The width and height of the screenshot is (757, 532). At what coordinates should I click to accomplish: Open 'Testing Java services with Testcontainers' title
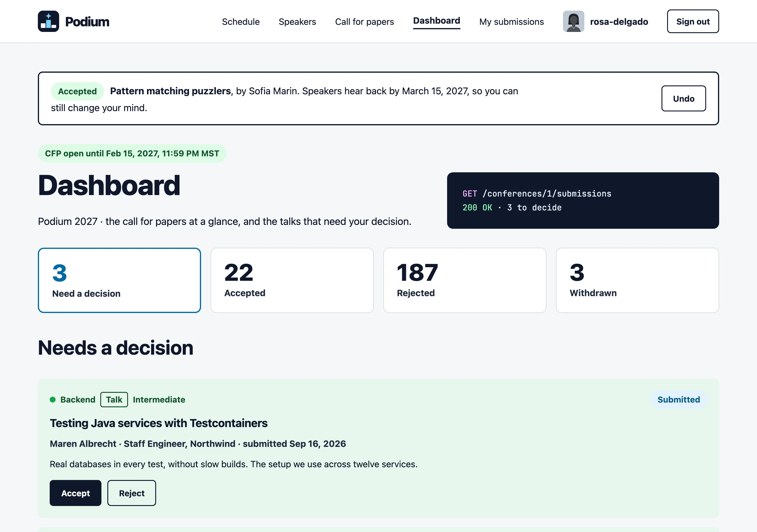pyautogui.click(x=158, y=423)
